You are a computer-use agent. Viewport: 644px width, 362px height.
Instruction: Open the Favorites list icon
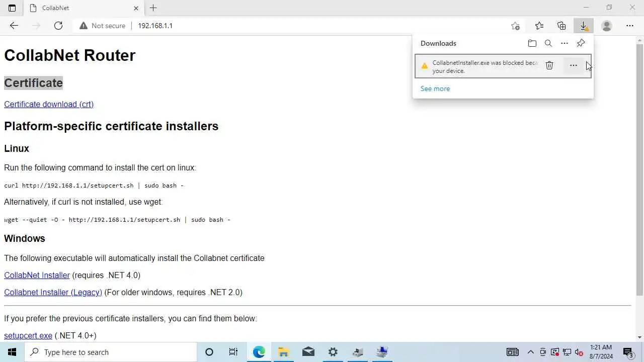[x=539, y=26]
